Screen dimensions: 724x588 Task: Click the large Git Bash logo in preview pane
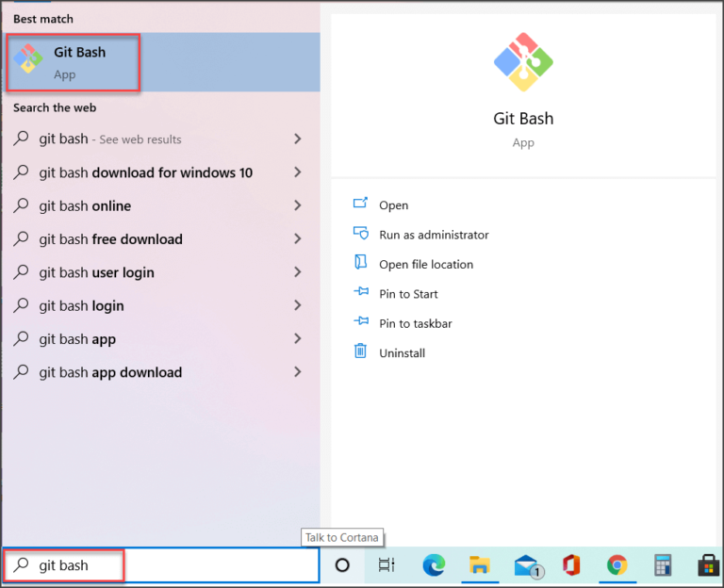523,62
